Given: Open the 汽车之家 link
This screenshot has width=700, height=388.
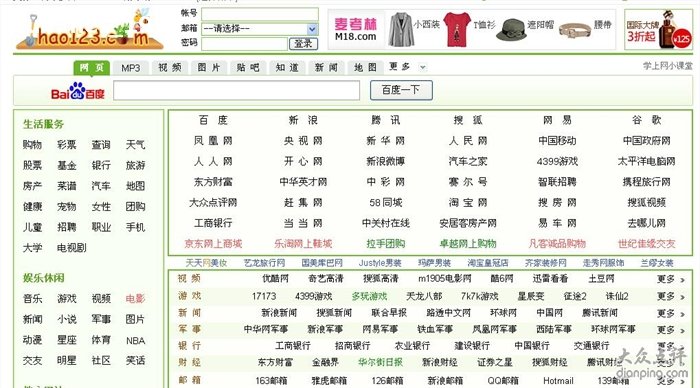Looking at the screenshot, I should click(468, 161).
